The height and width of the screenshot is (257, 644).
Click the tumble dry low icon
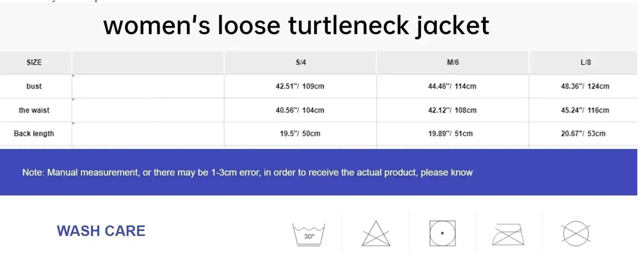coord(442,233)
